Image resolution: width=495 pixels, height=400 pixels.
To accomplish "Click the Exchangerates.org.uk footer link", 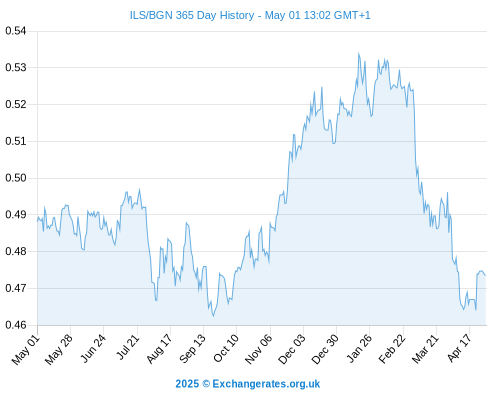I will click(x=266, y=384).
